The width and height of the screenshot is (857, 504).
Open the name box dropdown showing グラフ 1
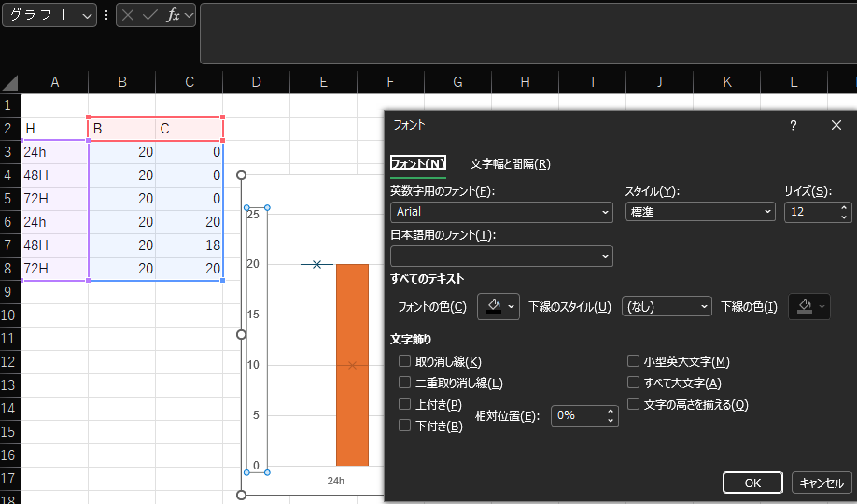[x=87, y=16]
